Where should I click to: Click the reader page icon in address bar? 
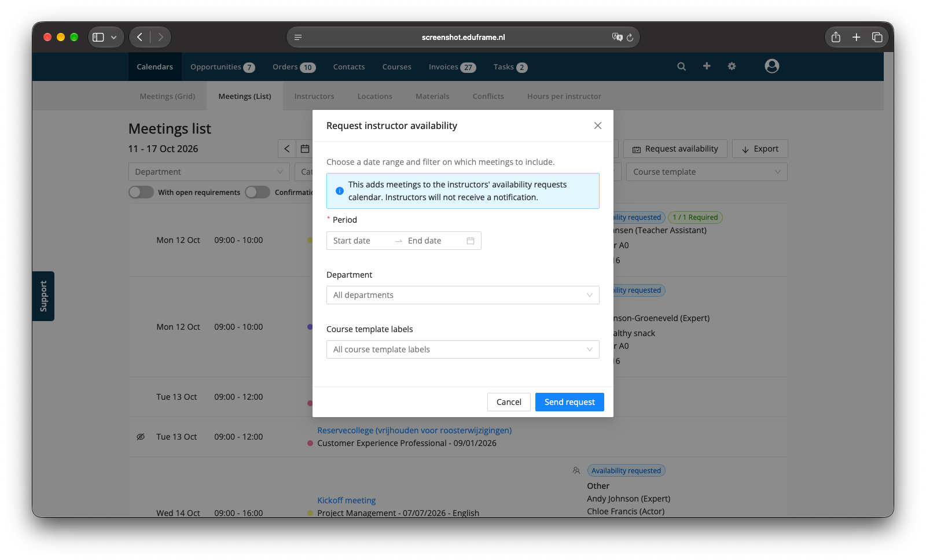click(x=298, y=37)
